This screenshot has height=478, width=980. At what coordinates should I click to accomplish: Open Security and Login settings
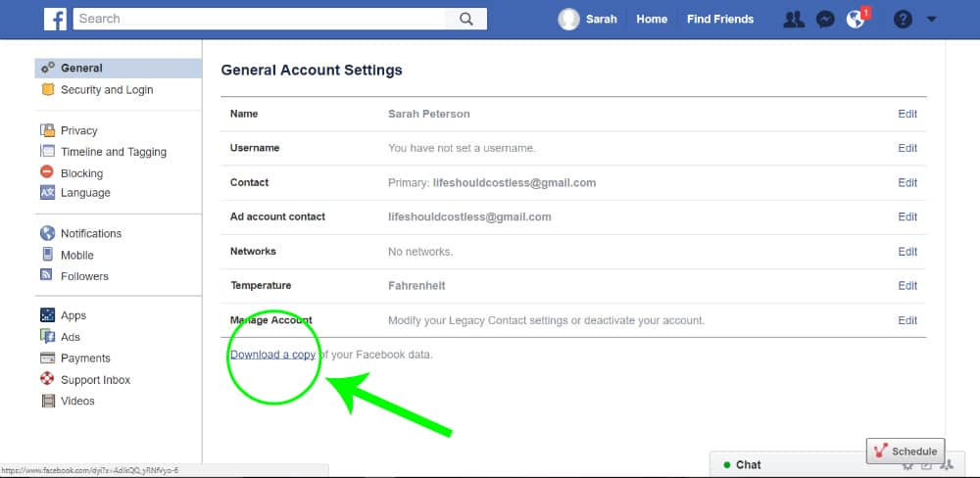click(107, 89)
